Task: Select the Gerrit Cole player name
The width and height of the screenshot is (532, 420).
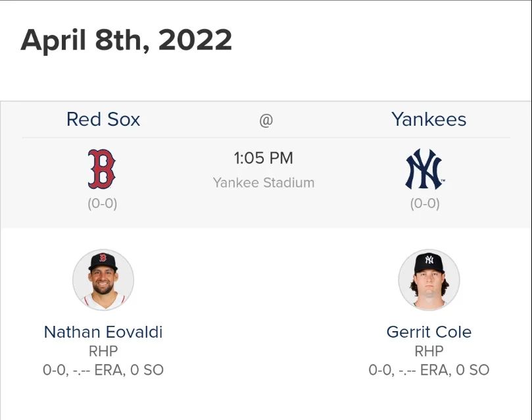Action: click(x=429, y=332)
